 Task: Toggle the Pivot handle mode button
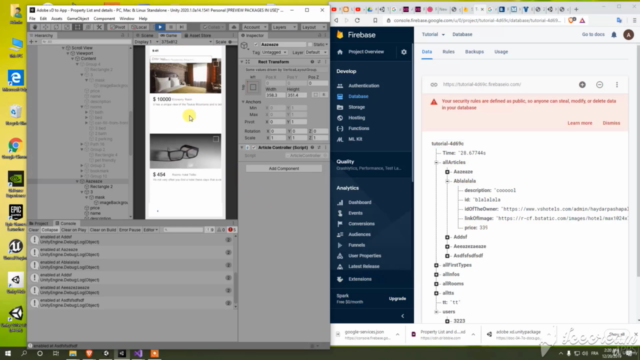point(118,27)
